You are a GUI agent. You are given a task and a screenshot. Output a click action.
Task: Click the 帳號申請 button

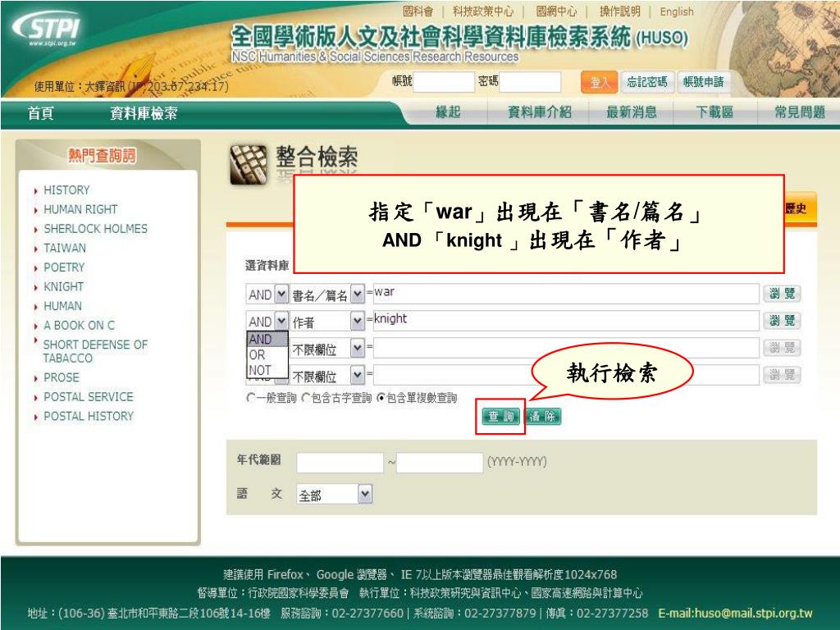(x=703, y=82)
